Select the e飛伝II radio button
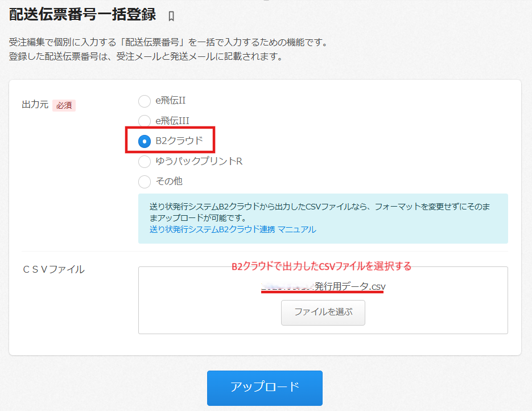This screenshot has width=532, height=411. tap(145, 101)
